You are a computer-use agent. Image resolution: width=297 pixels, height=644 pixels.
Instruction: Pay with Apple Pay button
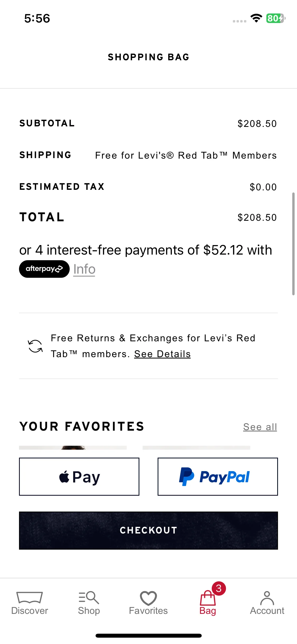(79, 477)
